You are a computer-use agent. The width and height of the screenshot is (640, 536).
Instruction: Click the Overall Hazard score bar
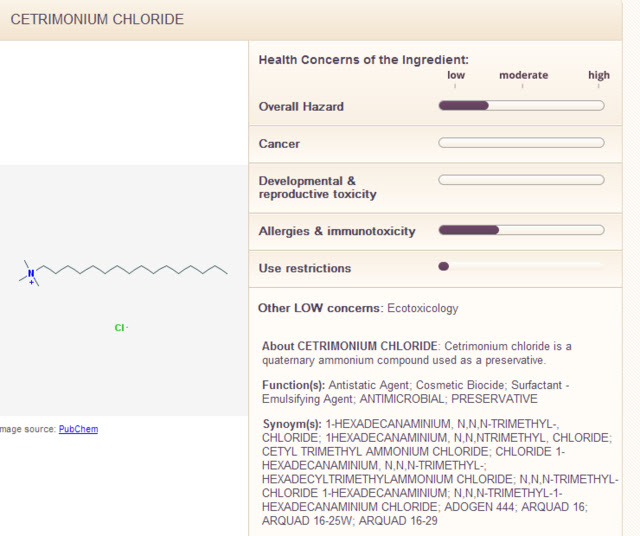[521, 105]
